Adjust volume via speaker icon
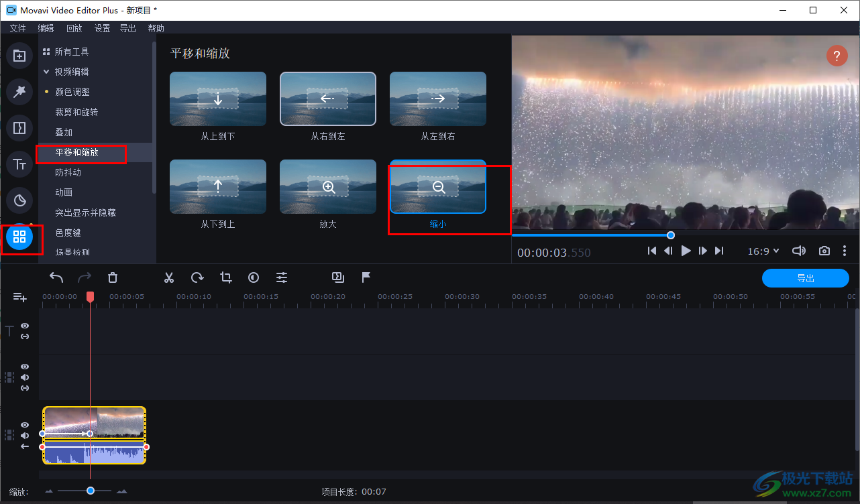The width and height of the screenshot is (860, 504). pos(798,251)
